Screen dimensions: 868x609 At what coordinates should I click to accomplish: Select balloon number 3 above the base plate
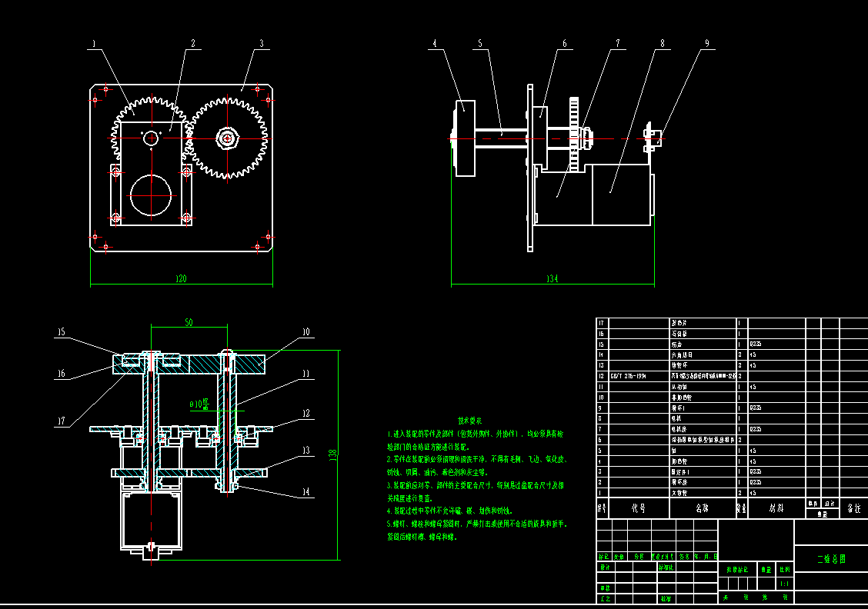(x=262, y=43)
